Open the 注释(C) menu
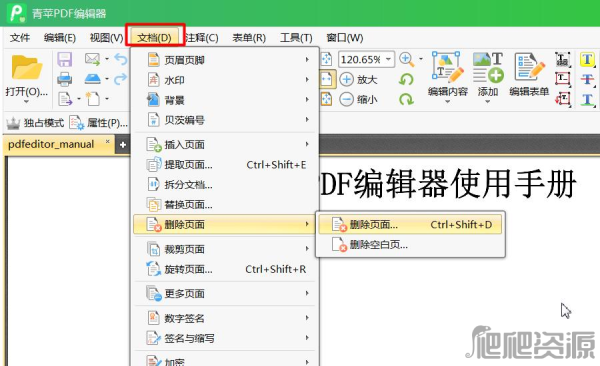This screenshot has height=366, width=600. point(202,38)
